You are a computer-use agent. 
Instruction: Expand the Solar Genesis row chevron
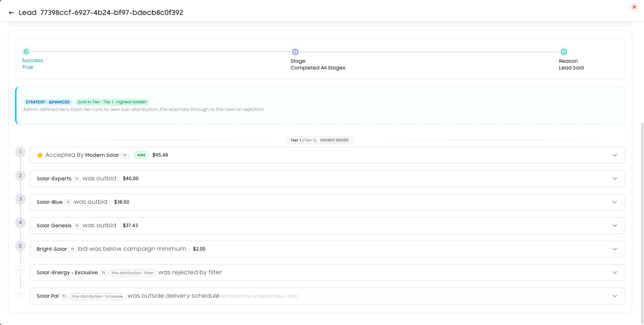click(x=615, y=226)
